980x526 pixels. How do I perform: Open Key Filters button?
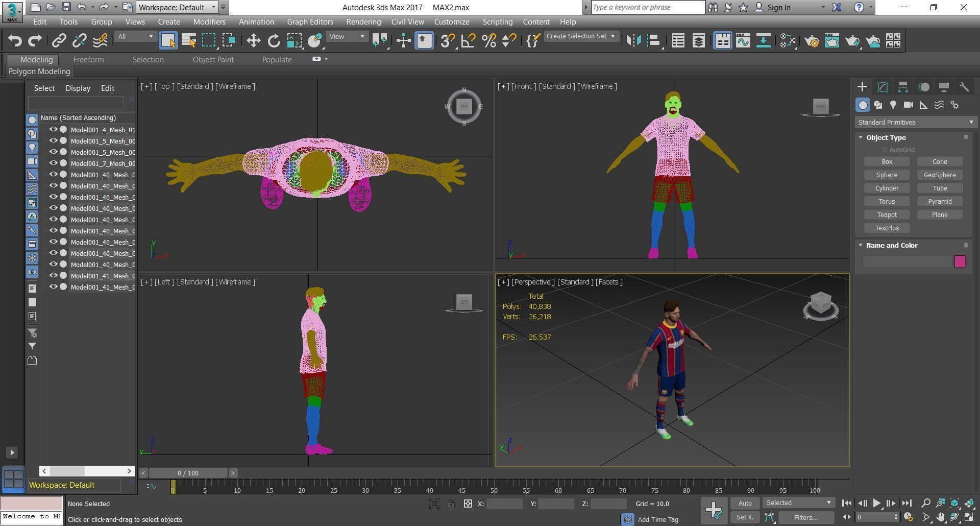[806, 517]
